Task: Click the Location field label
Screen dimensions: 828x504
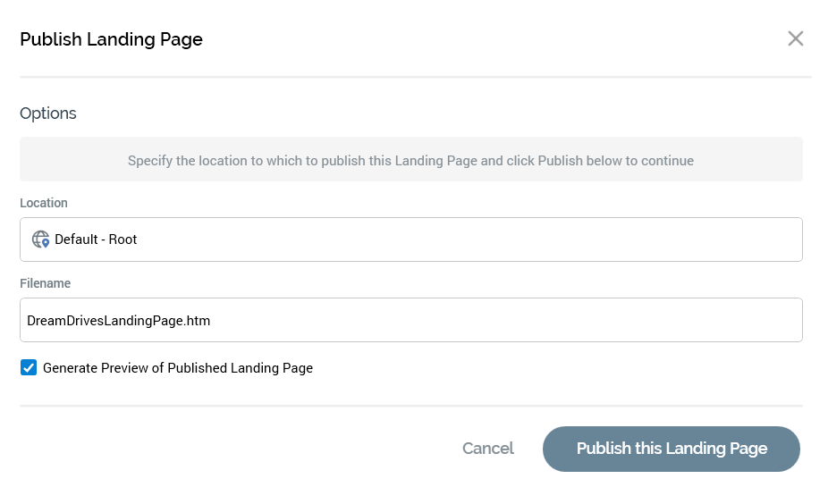Action: tap(44, 203)
